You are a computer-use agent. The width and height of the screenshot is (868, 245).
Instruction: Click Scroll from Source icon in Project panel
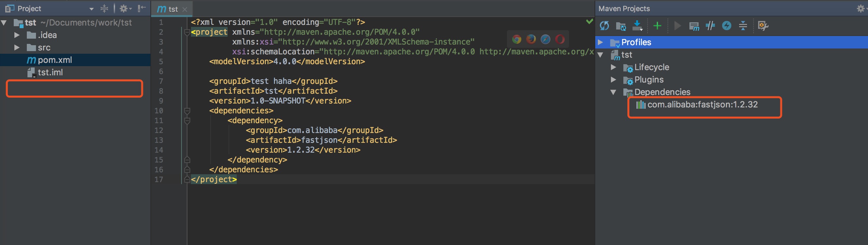point(104,9)
